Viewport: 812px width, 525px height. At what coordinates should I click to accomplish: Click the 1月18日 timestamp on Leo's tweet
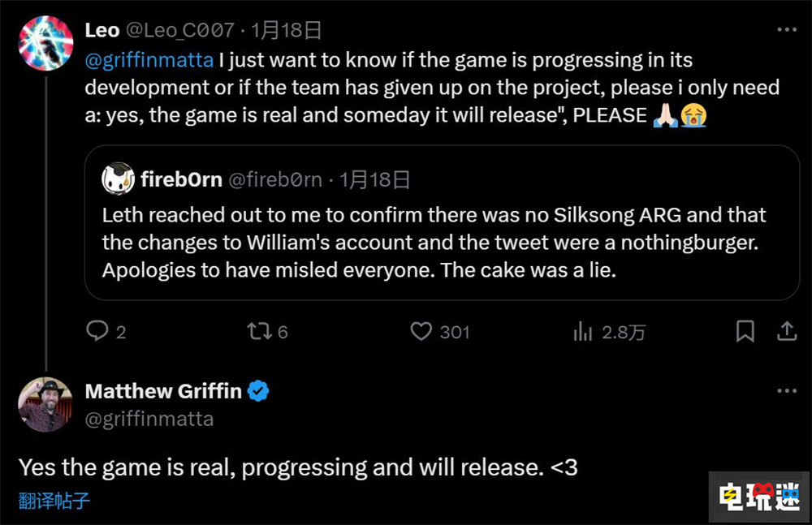pos(286,31)
